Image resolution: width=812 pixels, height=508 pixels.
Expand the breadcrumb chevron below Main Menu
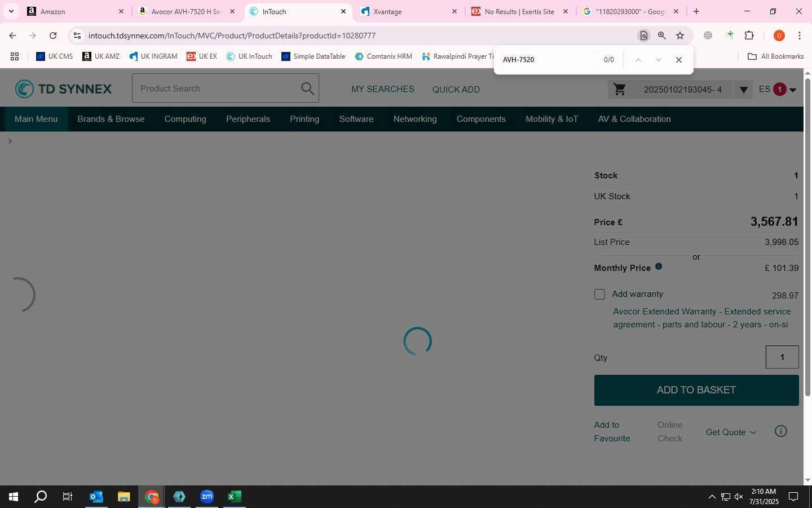click(10, 141)
